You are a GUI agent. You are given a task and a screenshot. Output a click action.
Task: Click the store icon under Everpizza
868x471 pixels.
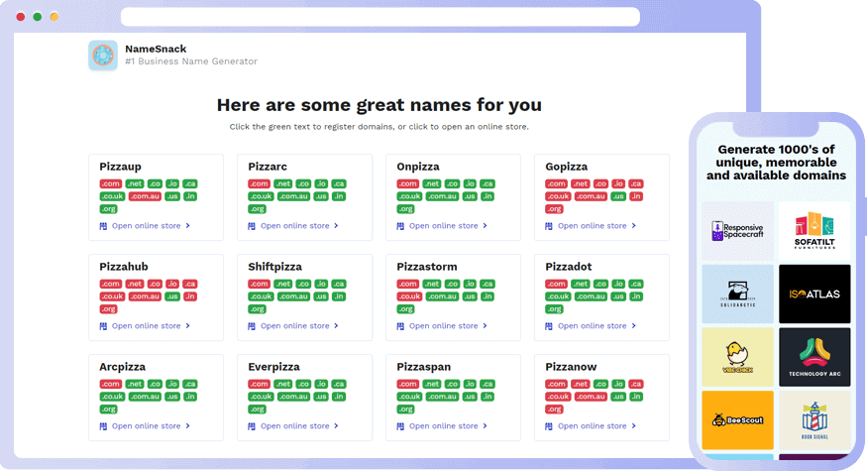(x=252, y=426)
